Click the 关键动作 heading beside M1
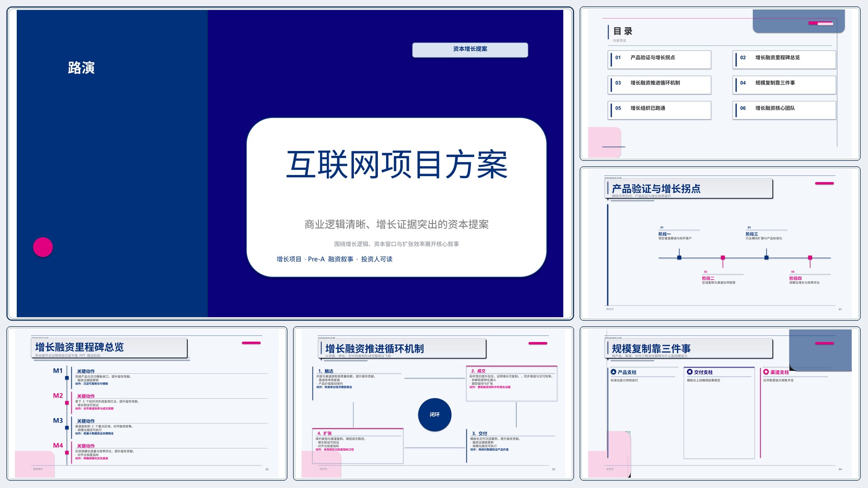Image resolution: width=868 pixels, height=488 pixels. (x=86, y=371)
